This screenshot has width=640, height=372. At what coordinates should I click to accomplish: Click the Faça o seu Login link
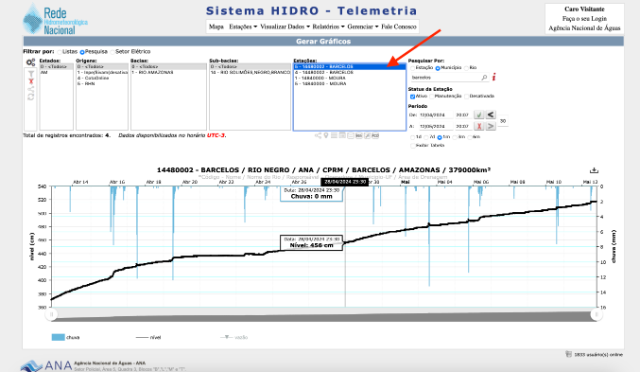[x=584, y=19]
